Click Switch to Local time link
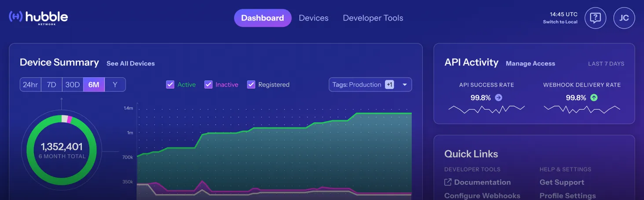Image resolution: width=644 pixels, height=200 pixels. point(560,22)
